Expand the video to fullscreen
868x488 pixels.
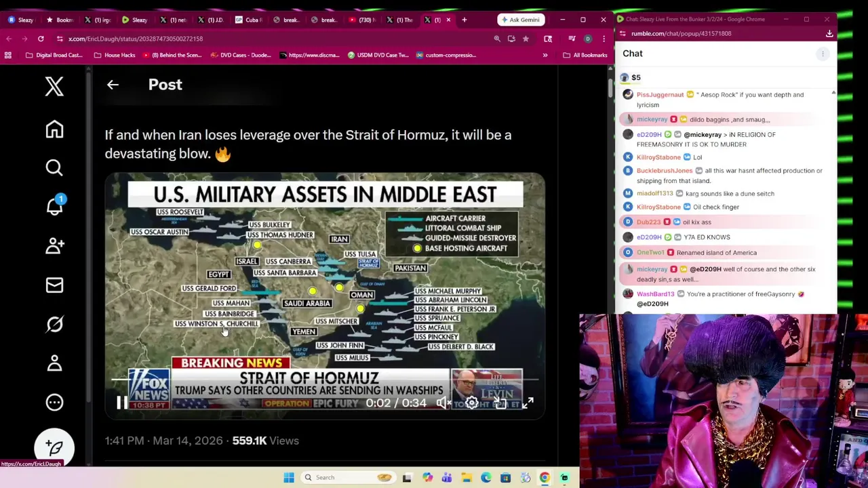point(528,403)
